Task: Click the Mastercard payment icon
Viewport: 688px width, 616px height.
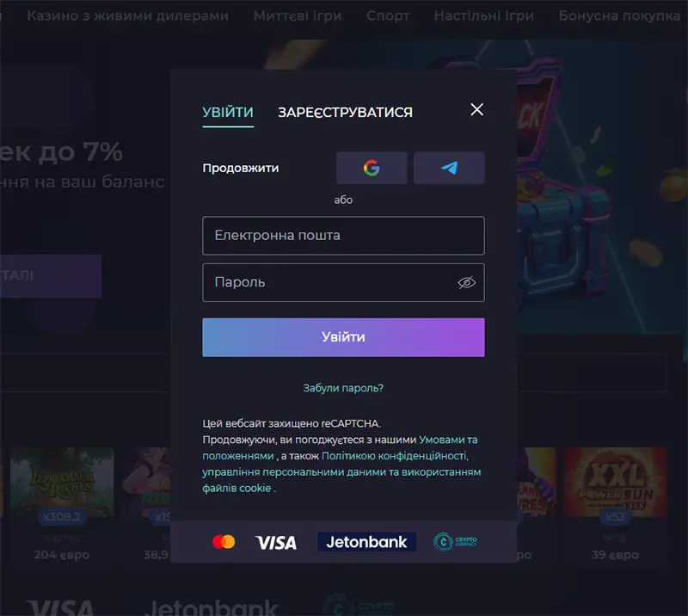Action: 225,542
